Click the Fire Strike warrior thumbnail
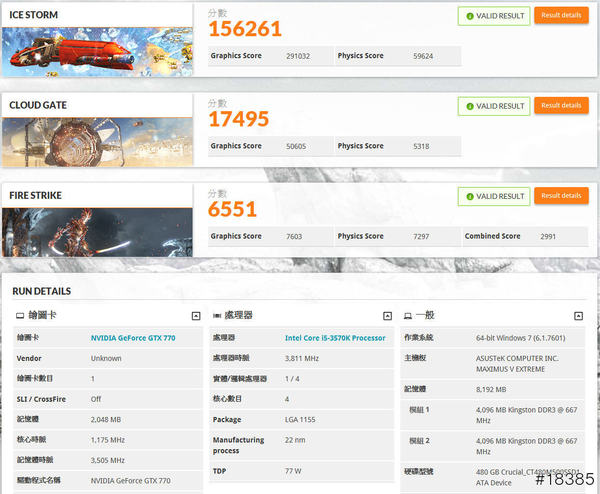This screenshot has height=494, width=600. [97, 232]
